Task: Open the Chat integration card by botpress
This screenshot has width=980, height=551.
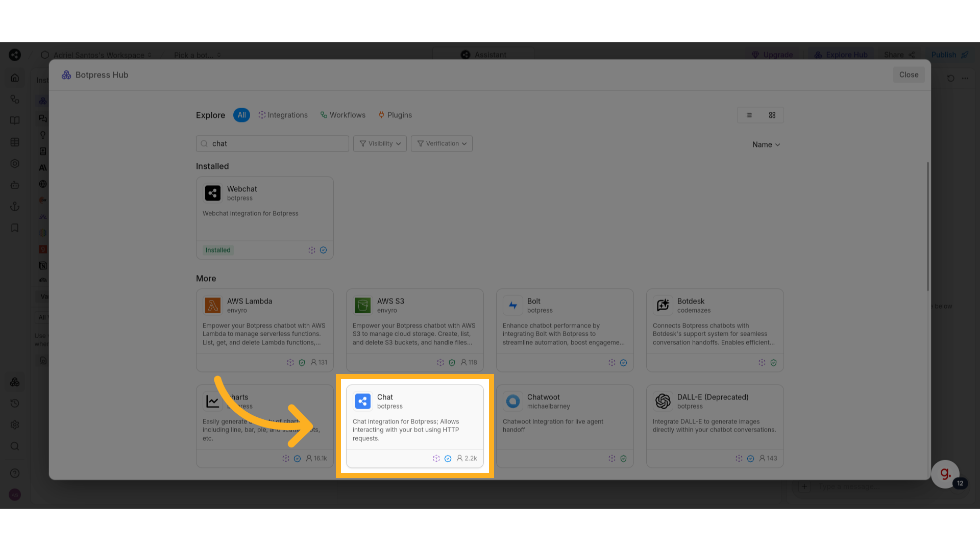Action: point(414,426)
